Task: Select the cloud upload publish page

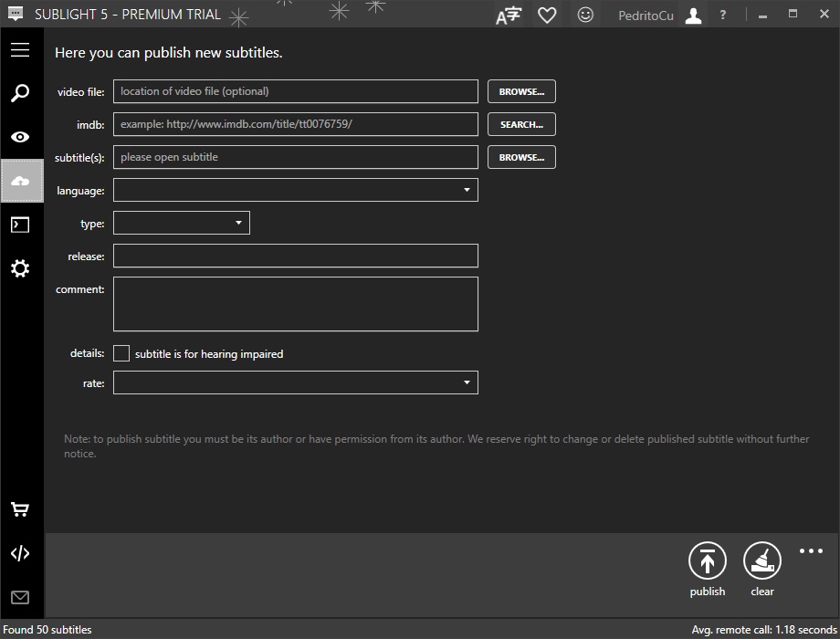Action: click(22, 181)
